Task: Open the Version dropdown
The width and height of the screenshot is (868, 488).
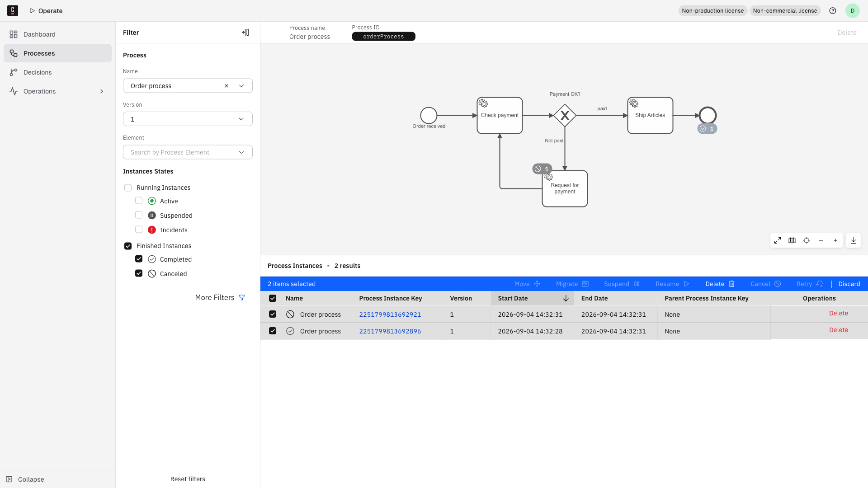Action: [188, 119]
